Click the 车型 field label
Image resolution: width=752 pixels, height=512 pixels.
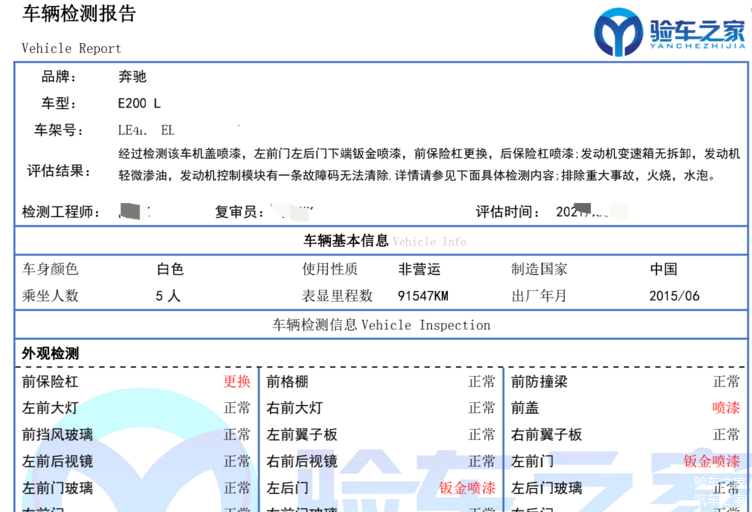[59, 103]
